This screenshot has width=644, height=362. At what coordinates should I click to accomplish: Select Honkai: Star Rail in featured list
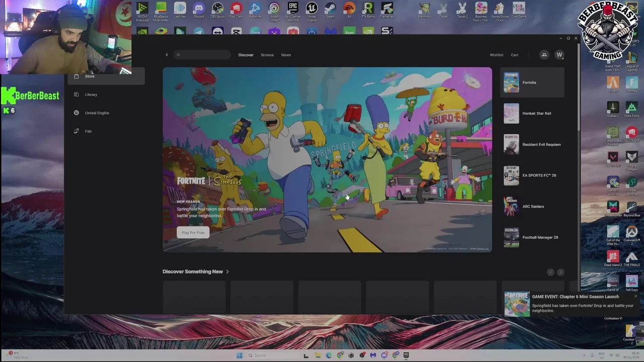tap(533, 113)
